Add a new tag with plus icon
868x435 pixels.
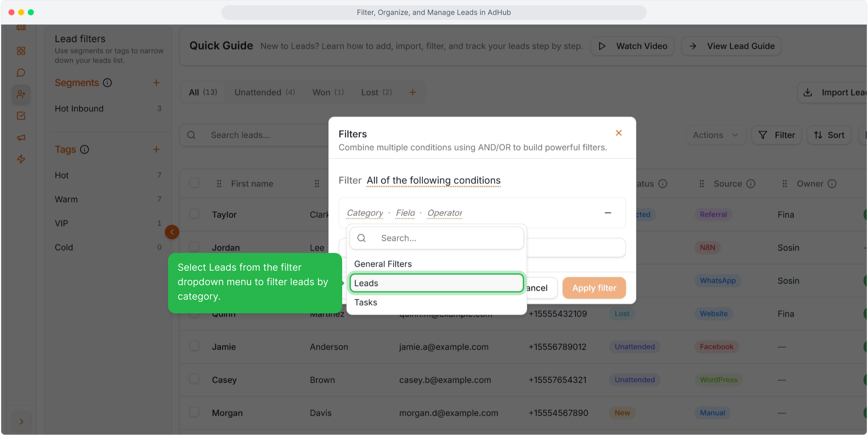point(156,149)
